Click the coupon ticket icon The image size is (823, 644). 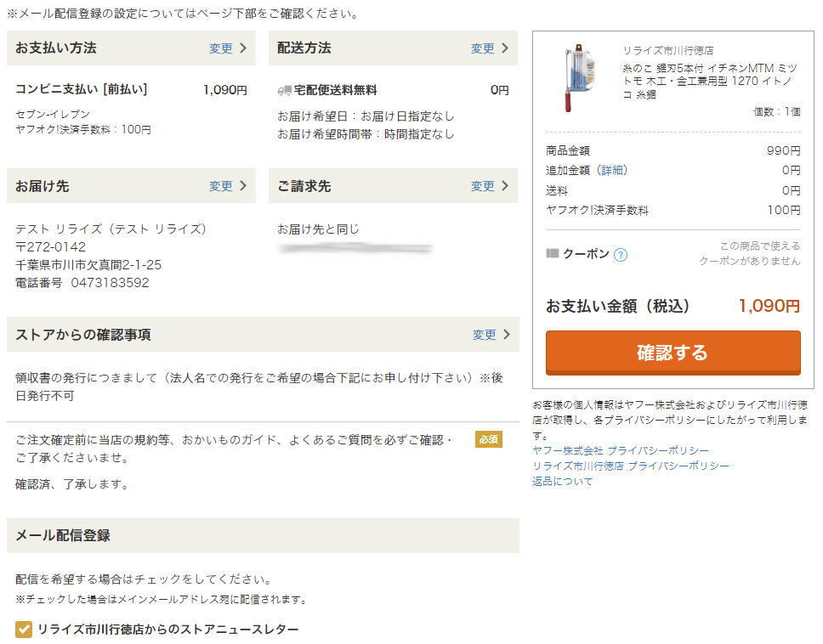553,253
